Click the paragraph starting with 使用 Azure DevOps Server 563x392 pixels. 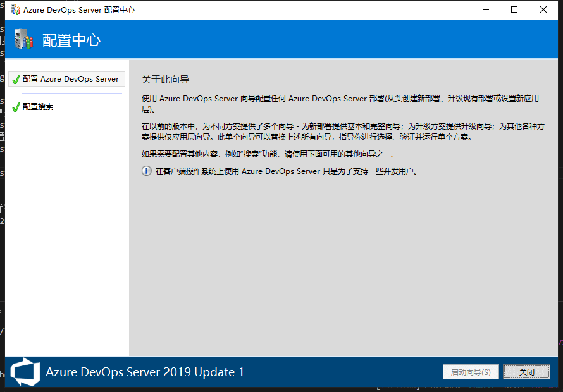[340, 103]
